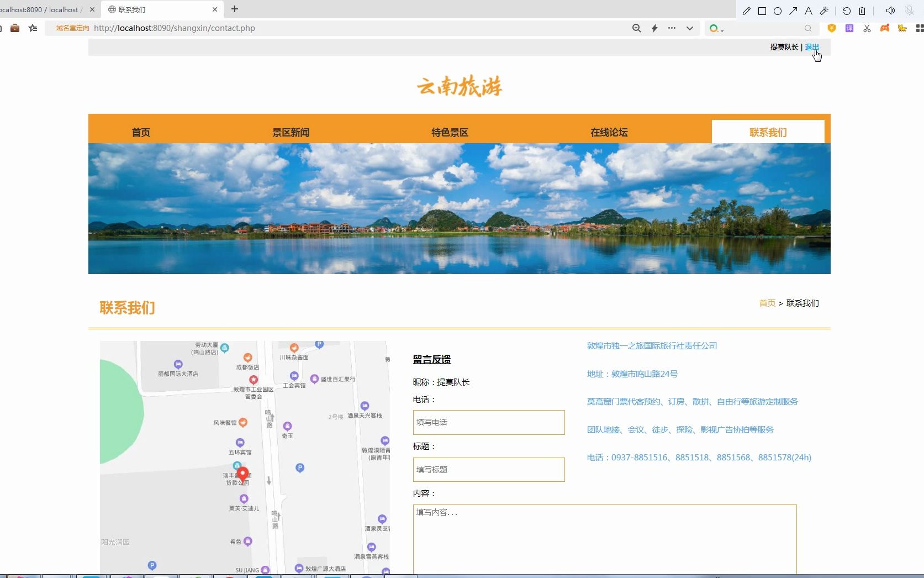Close the 联系我们 browser tab
The image size is (924, 578).
tap(215, 9)
